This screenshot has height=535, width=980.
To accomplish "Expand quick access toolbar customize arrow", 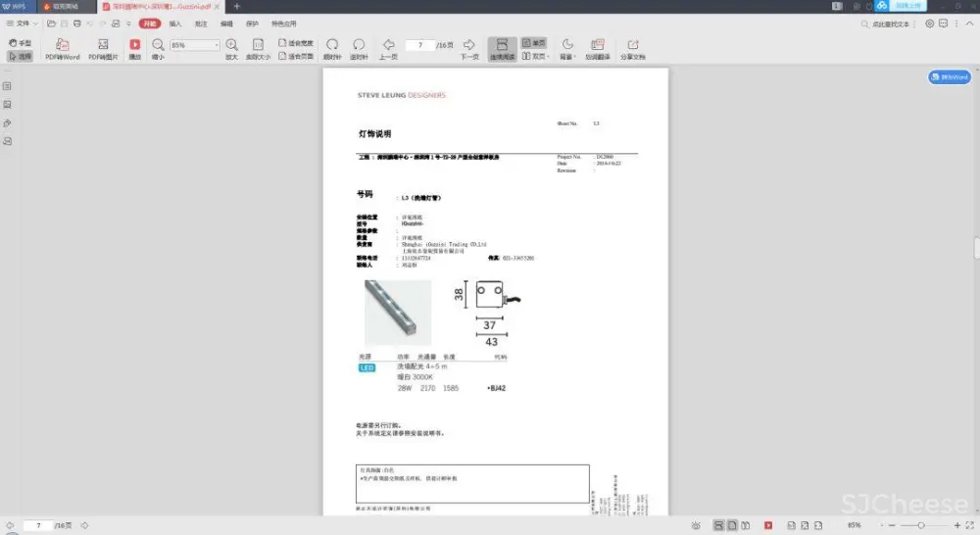I will pos(128,24).
